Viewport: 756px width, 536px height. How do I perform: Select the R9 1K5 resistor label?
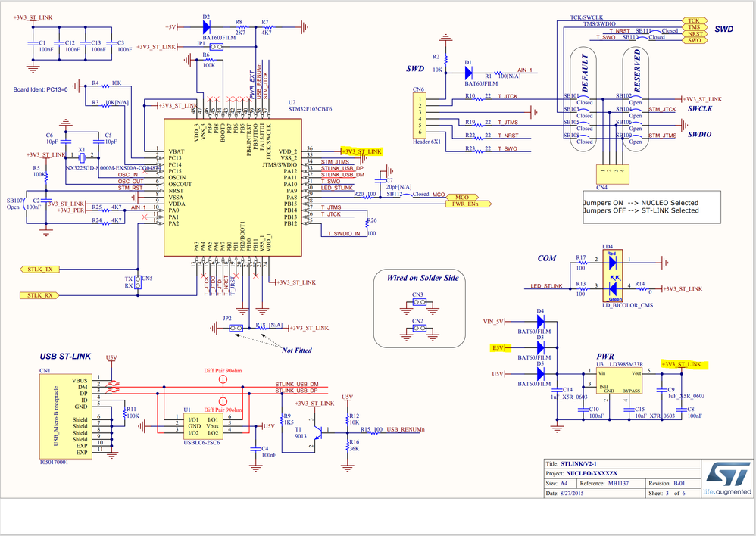tap(289, 419)
